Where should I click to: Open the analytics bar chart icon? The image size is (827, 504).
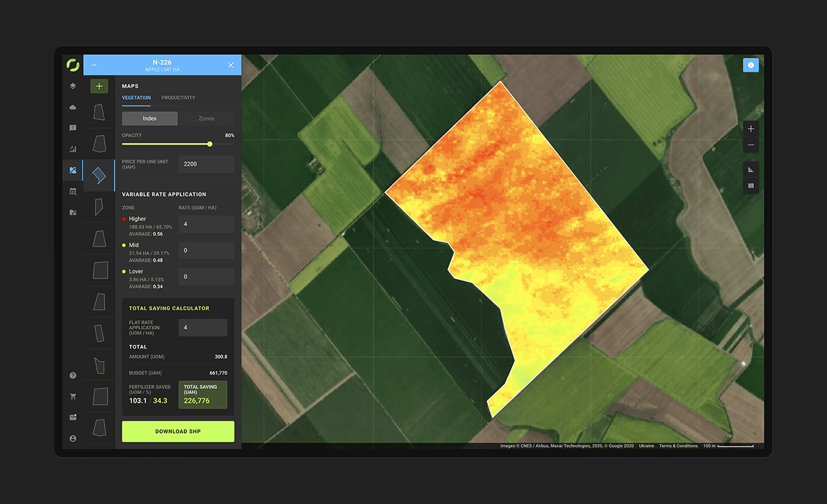(x=72, y=149)
